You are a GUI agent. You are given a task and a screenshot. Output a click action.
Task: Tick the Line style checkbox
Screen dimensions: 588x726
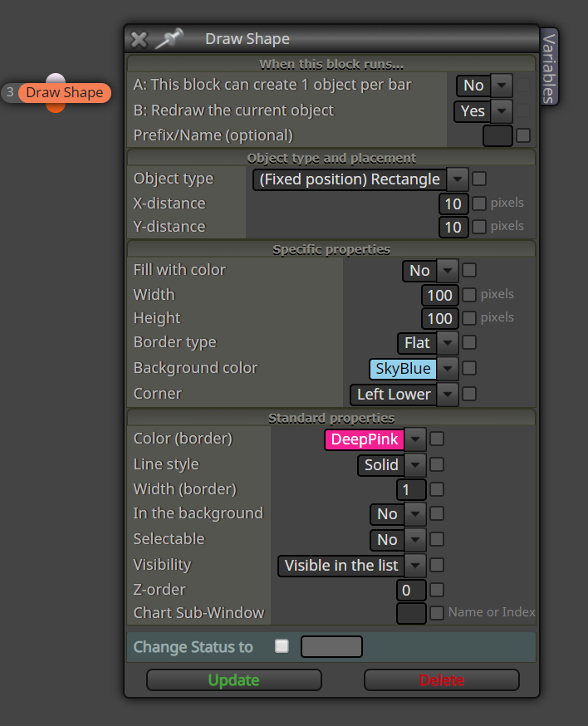click(437, 464)
